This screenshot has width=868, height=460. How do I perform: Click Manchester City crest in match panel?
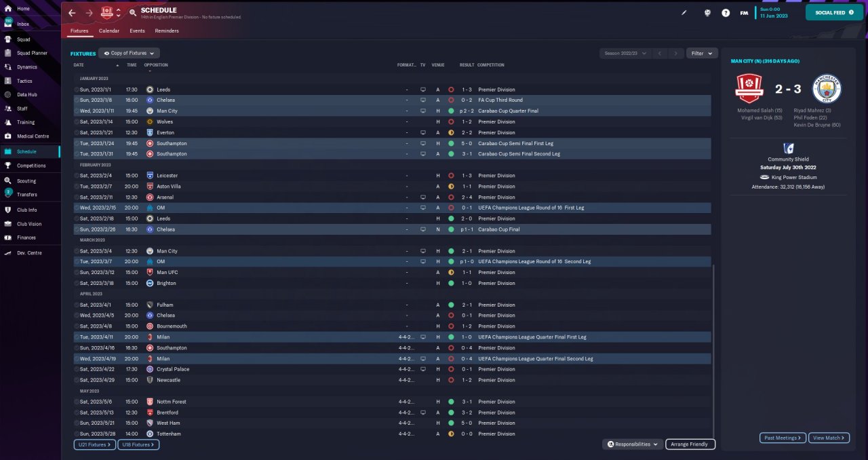[x=826, y=89]
